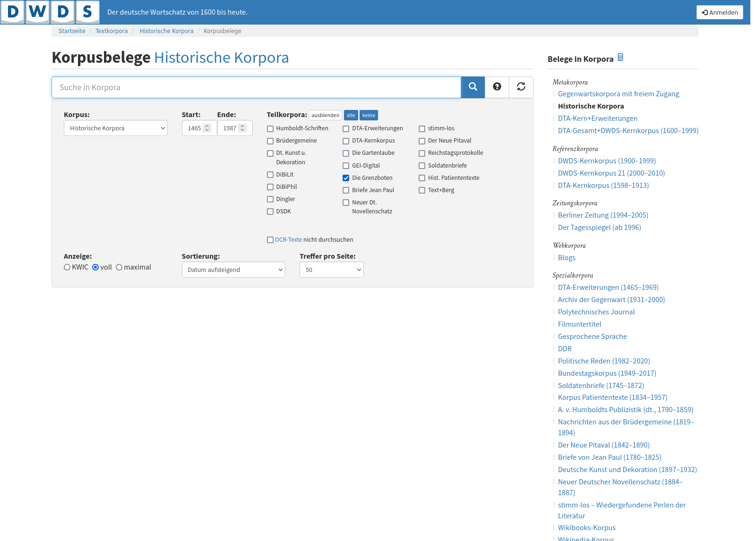Open Polytechnisches Journal link
This screenshot has width=756, height=541.
pos(596,312)
